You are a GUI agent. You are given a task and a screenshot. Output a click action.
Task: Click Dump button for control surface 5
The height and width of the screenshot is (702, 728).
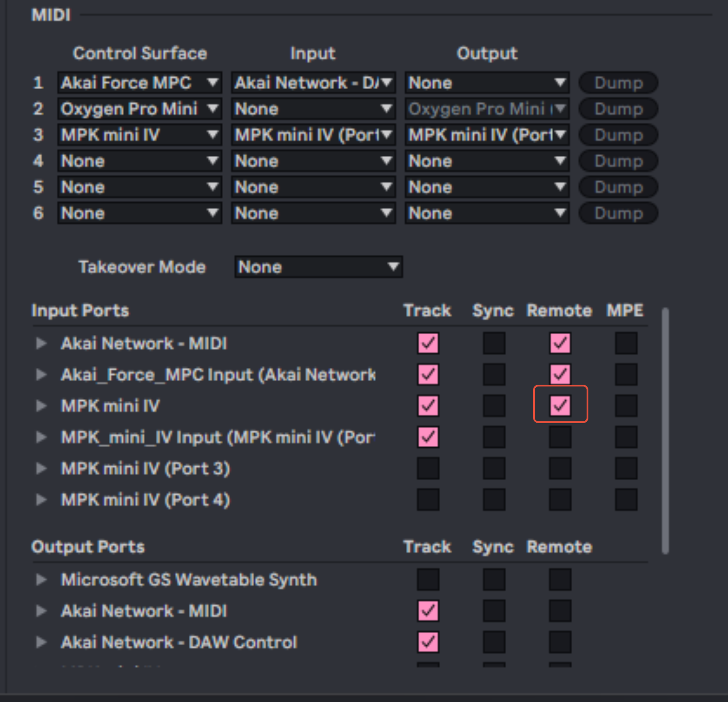point(618,187)
